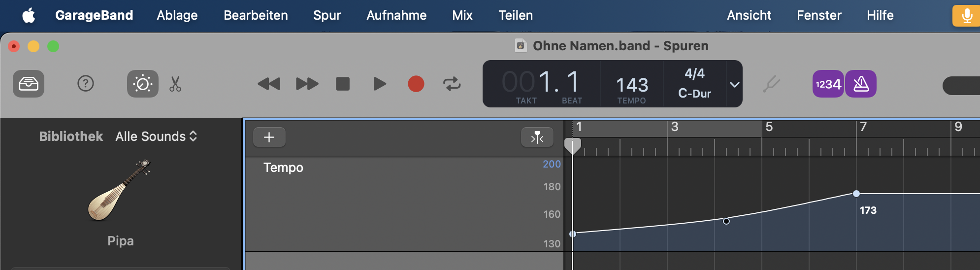Screen dimensions: 980x270
Task: Click the 4/4 C-Dur signature display
Action: click(x=694, y=83)
